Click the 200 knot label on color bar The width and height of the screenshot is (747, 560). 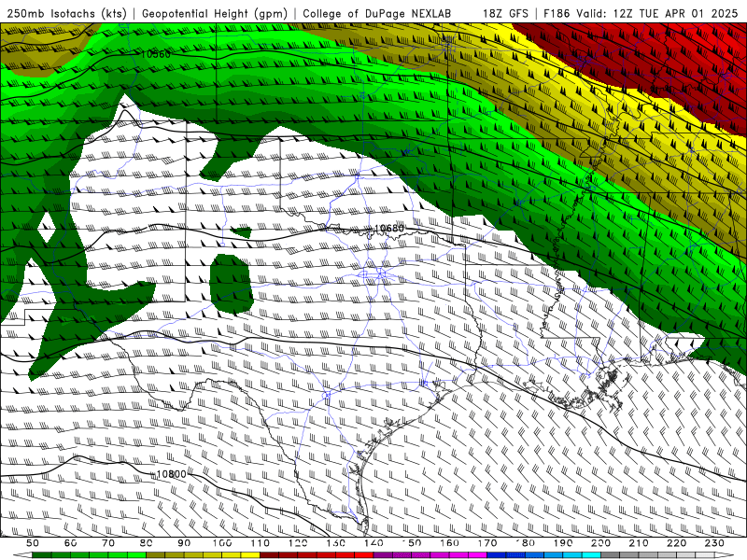pos(600,543)
